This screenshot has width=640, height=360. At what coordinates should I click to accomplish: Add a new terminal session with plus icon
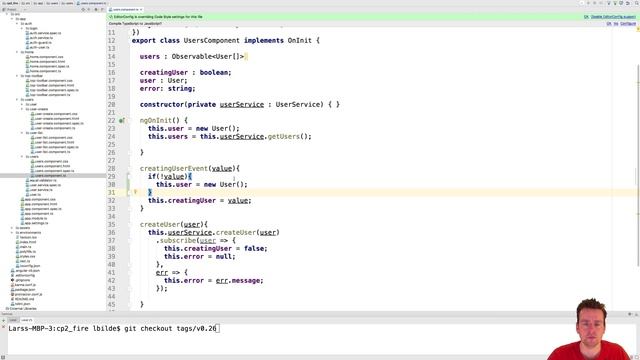point(3,320)
